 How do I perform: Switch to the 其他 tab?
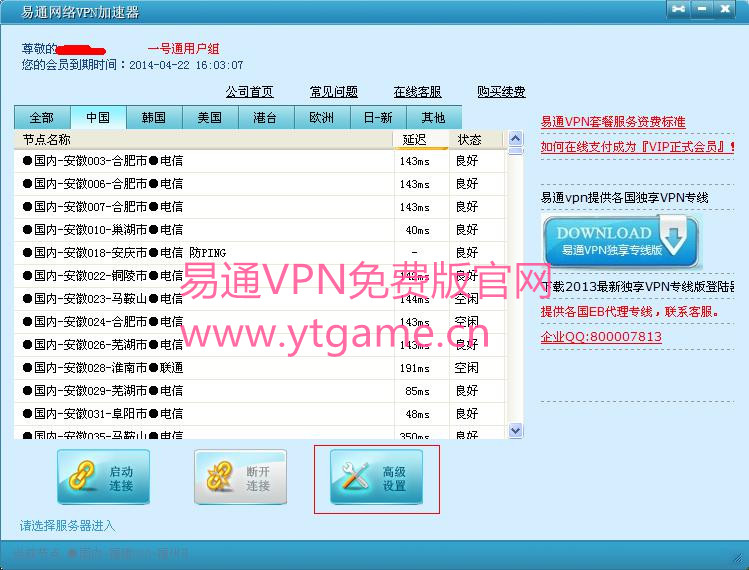coord(433,118)
